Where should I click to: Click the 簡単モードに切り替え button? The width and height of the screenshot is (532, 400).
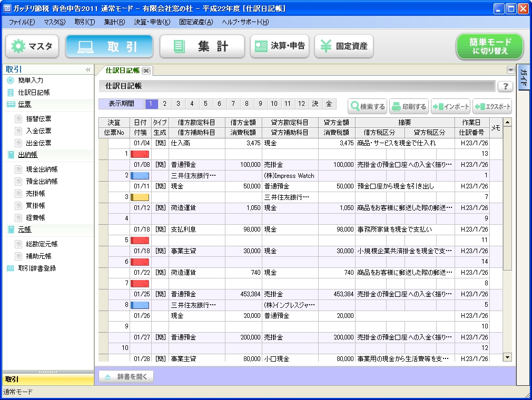489,46
